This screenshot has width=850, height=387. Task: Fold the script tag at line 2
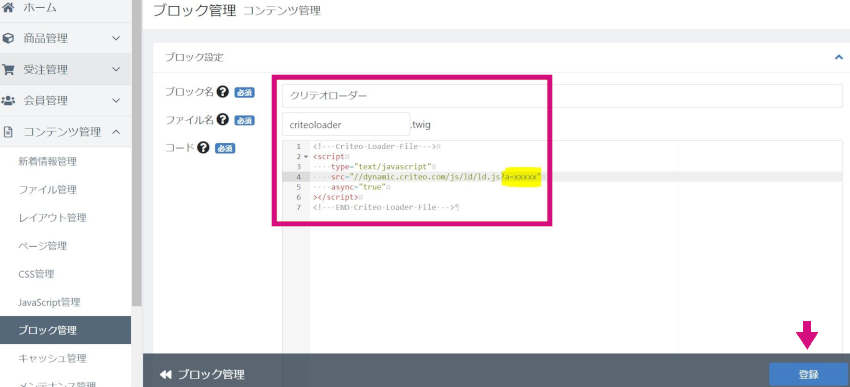[x=306, y=157]
